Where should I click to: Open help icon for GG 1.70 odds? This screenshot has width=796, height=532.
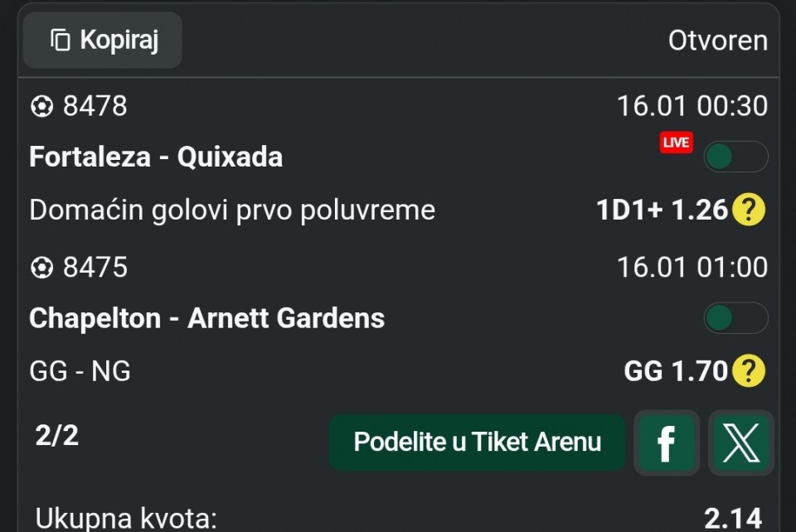coord(749,371)
